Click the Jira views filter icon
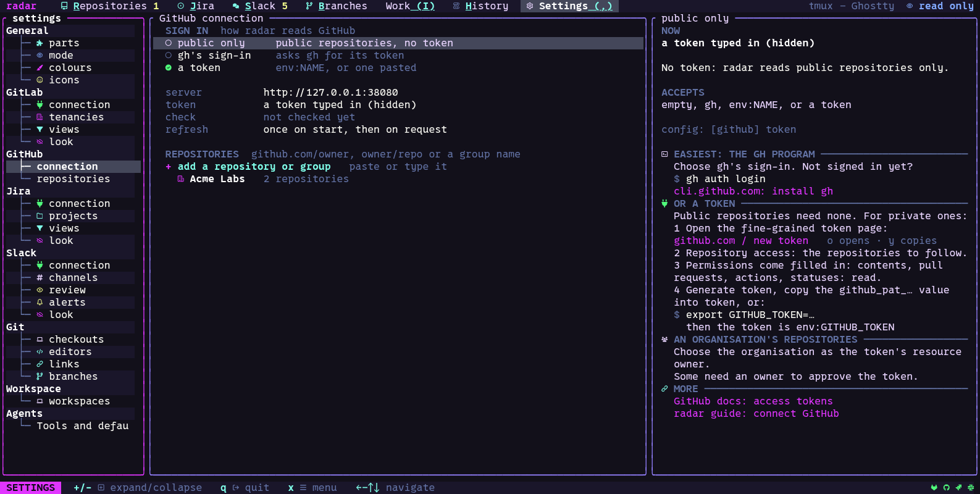This screenshot has width=980, height=494. [40, 228]
